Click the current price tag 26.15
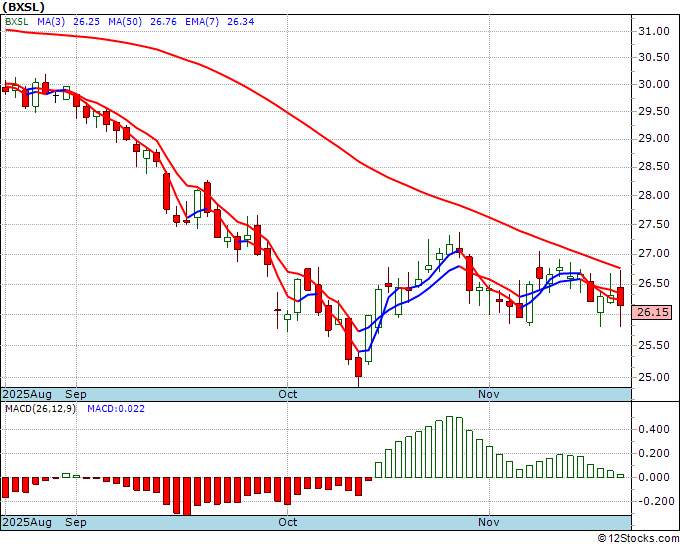 click(652, 312)
